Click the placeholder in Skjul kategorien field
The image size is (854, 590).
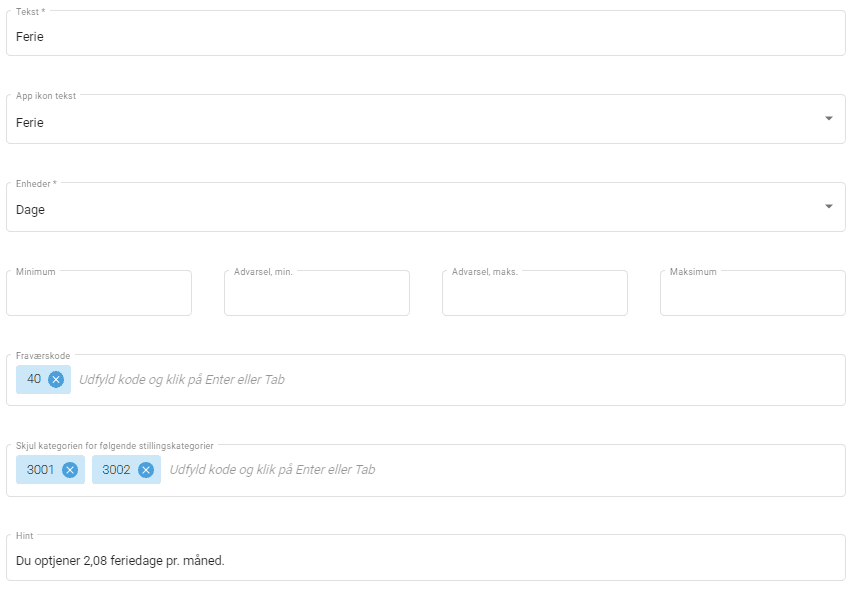(x=272, y=470)
